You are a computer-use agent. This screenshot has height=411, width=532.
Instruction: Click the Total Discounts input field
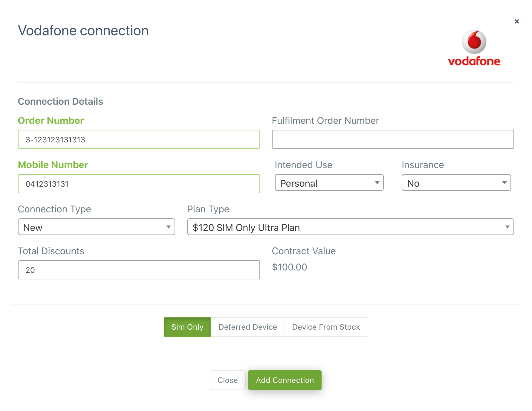tap(139, 270)
